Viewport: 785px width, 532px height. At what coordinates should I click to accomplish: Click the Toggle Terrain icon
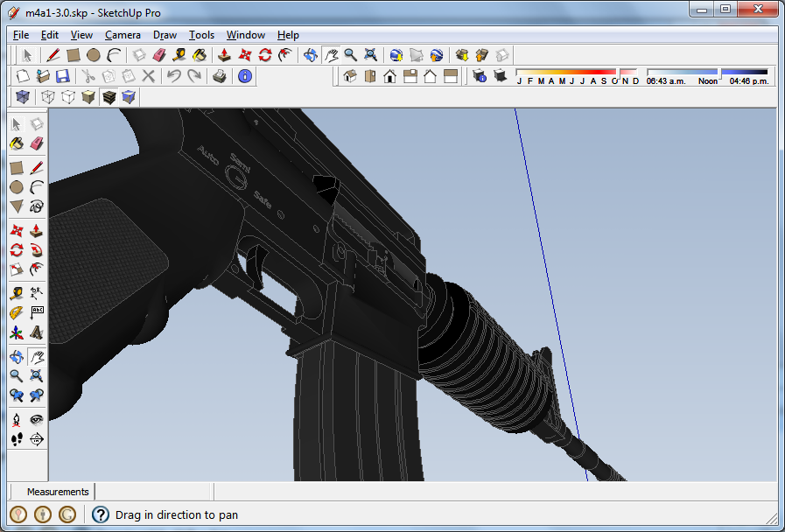click(x=417, y=55)
